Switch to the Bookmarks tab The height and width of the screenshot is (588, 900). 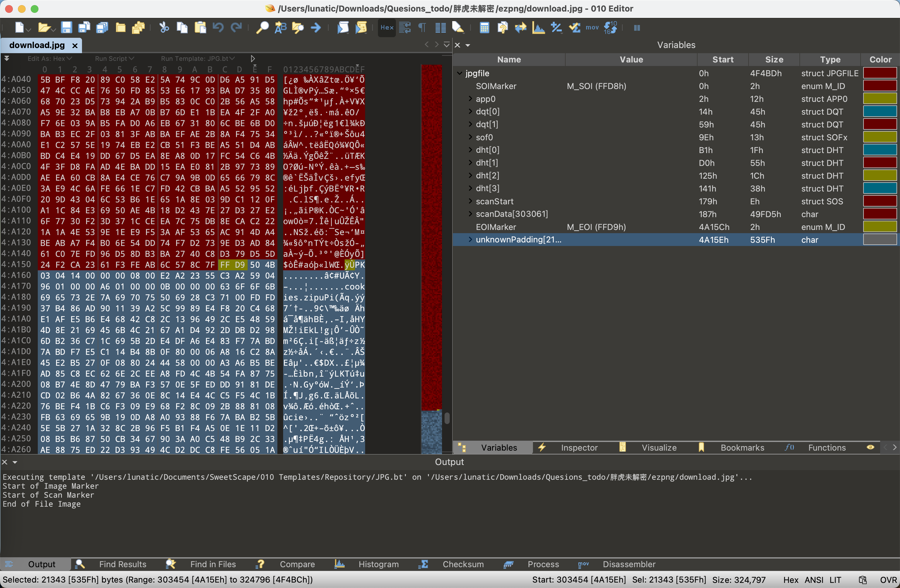pos(742,448)
